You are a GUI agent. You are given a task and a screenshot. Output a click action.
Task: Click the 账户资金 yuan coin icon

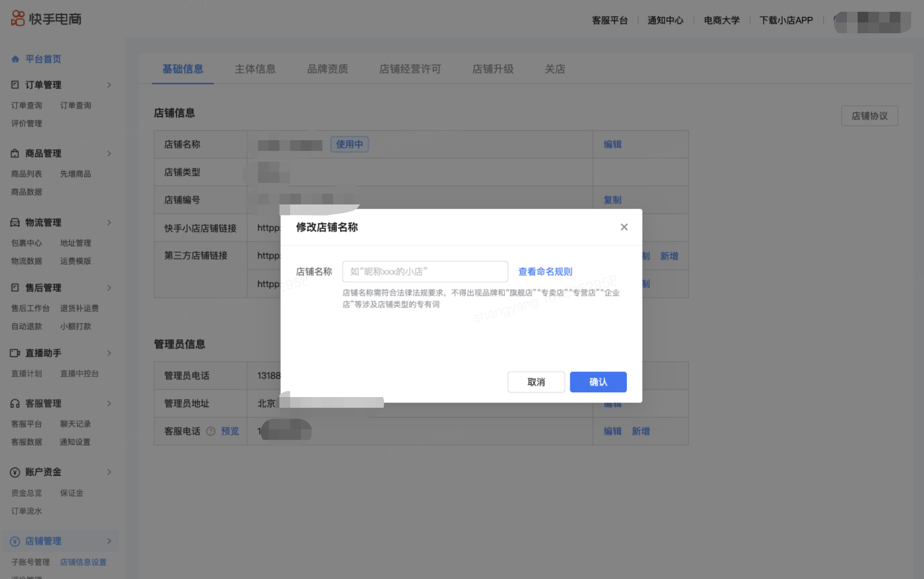coord(15,472)
